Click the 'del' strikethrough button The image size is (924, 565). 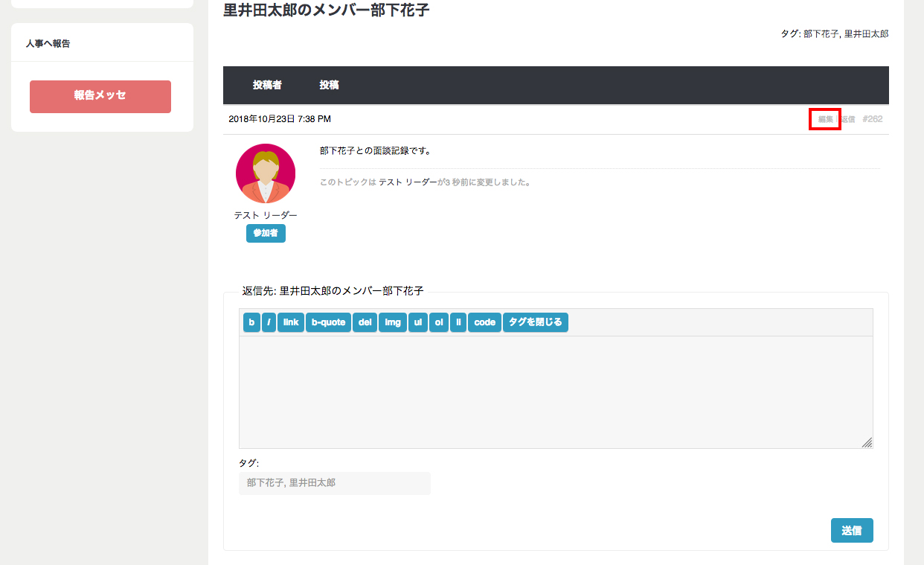[365, 322]
